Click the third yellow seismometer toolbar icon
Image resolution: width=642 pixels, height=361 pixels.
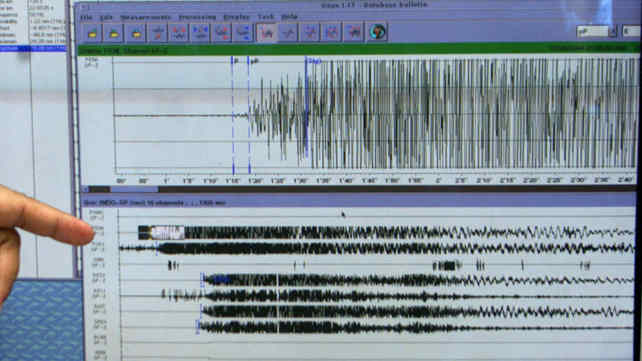(136, 33)
